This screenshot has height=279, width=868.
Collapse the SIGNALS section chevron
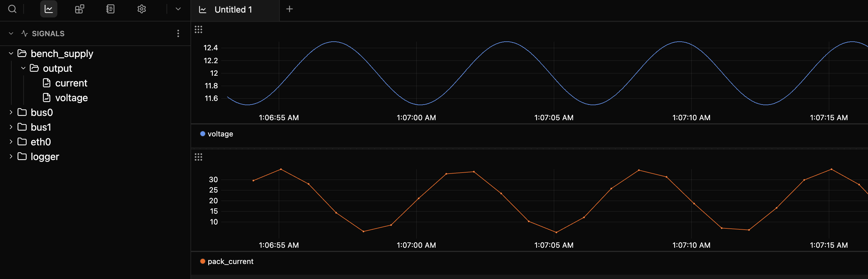click(11, 33)
